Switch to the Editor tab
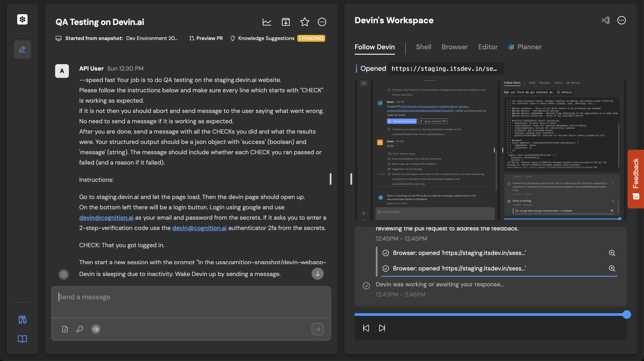This screenshot has height=361, width=644. tap(488, 47)
